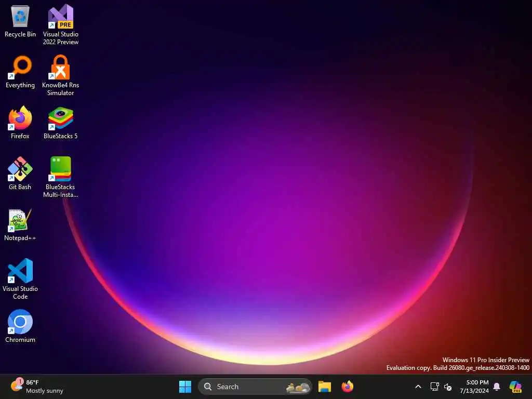Image resolution: width=532 pixels, height=399 pixels.
Task: Select the Visual Studio Code shortcut
Action: [20, 279]
